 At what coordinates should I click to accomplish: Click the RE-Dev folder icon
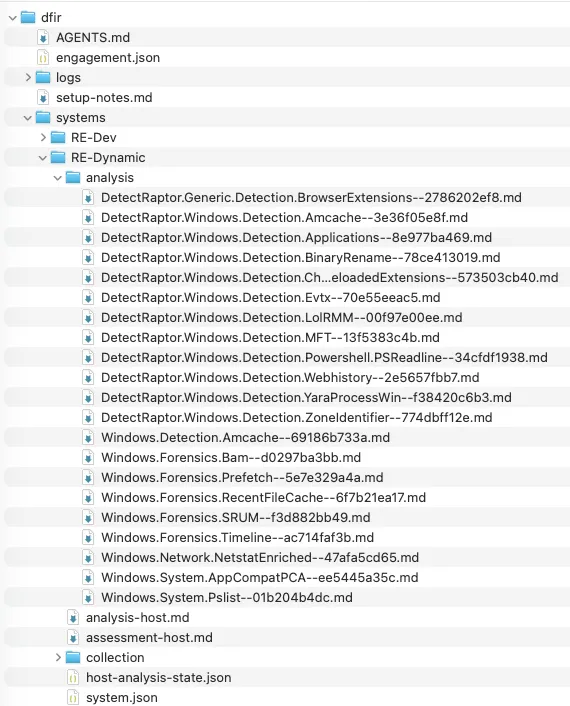(58, 137)
